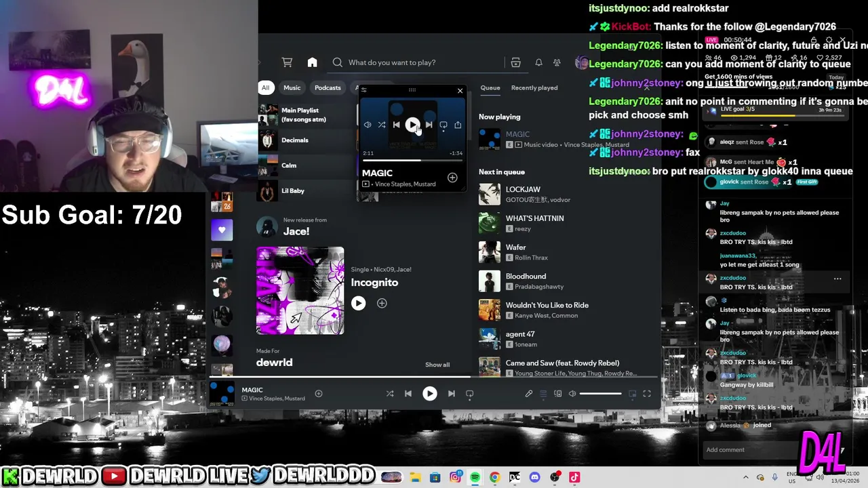
Task: Toggle repeat in the bottom player bar
Action: coord(469,393)
